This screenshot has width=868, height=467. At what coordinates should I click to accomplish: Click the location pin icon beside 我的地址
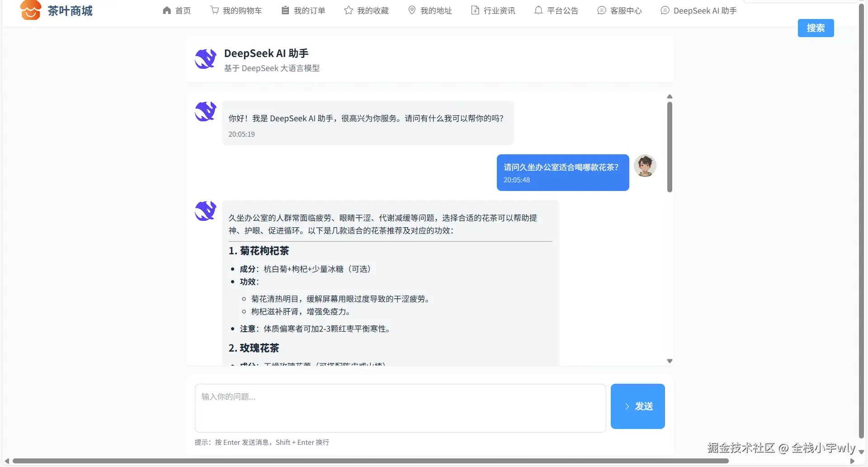tap(412, 10)
